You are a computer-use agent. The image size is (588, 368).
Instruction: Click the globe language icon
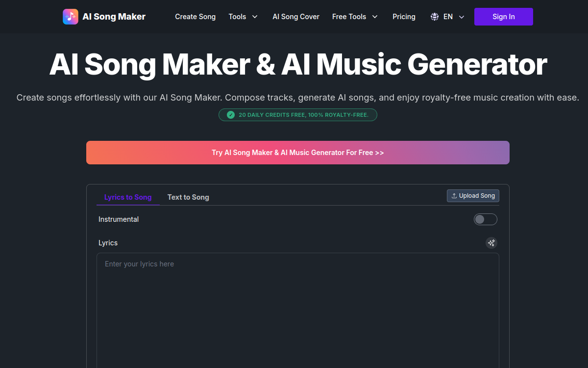(435, 17)
